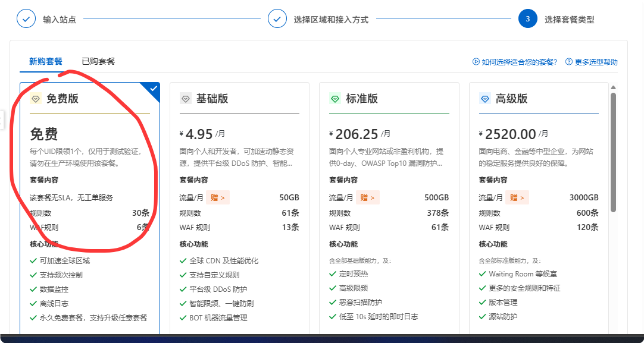Click the 免费版 diamond plan icon

coord(36,99)
